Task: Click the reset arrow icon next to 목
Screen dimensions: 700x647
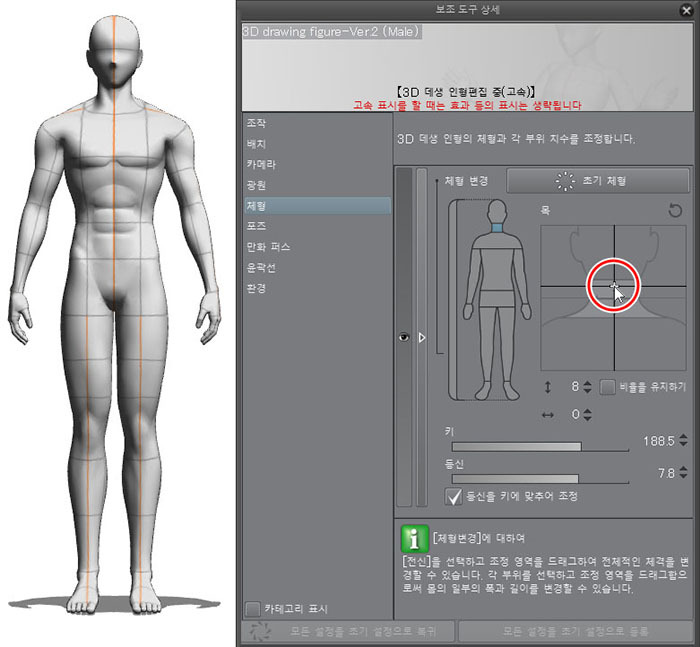Action: click(x=675, y=210)
